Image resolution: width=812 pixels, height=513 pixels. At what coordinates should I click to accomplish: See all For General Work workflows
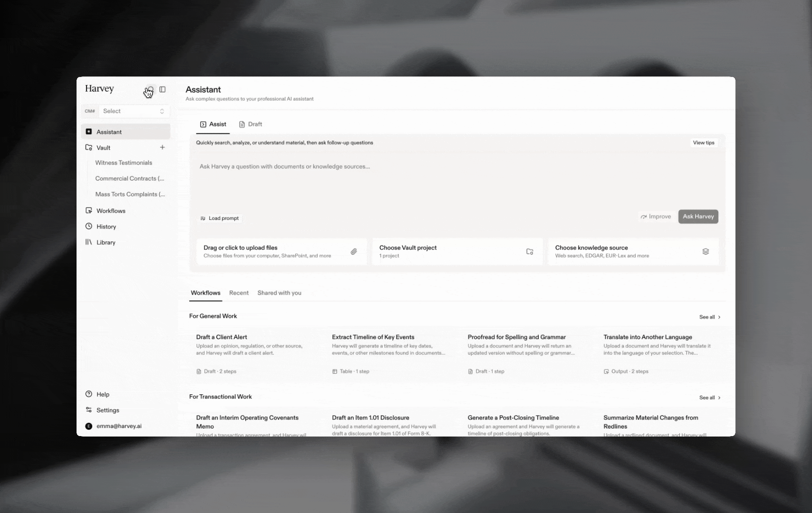point(710,317)
